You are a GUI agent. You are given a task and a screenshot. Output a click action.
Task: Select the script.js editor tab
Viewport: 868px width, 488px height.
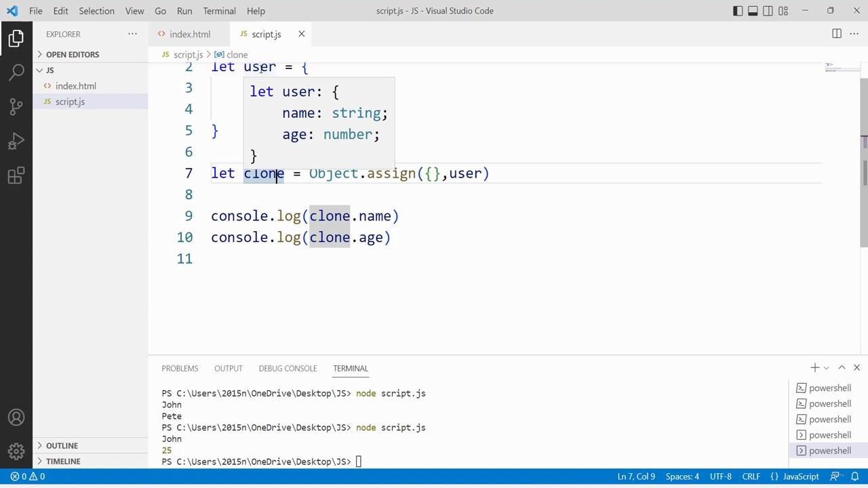click(266, 34)
